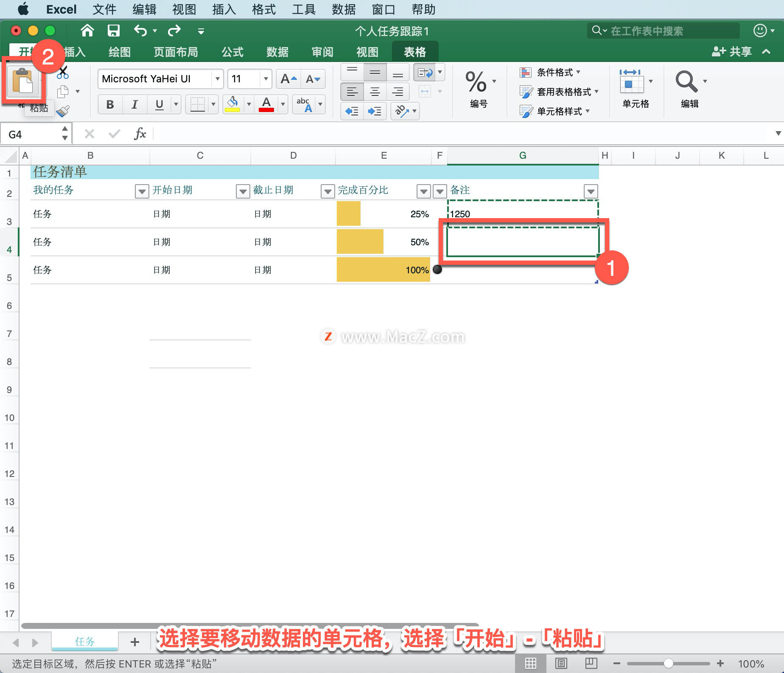The height and width of the screenshot is (673, 784).
Task: Switch to Page Layout view in status bar
Action: coord(561,663)
